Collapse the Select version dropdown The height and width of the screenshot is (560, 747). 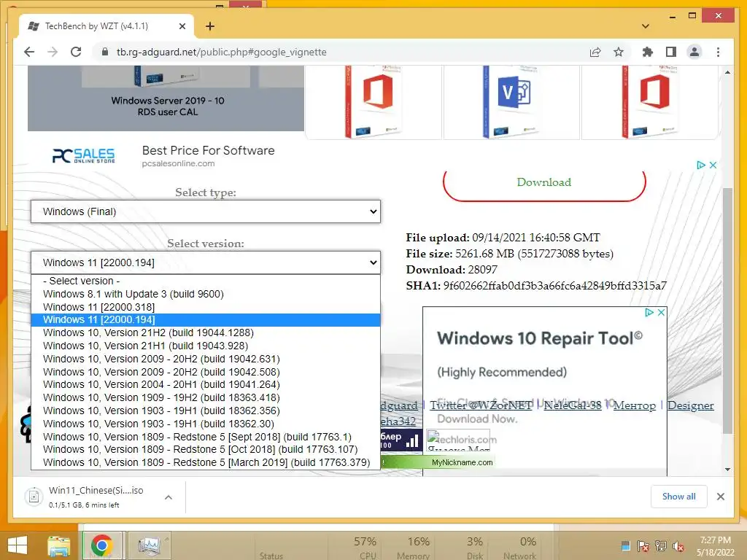[206, 262]
